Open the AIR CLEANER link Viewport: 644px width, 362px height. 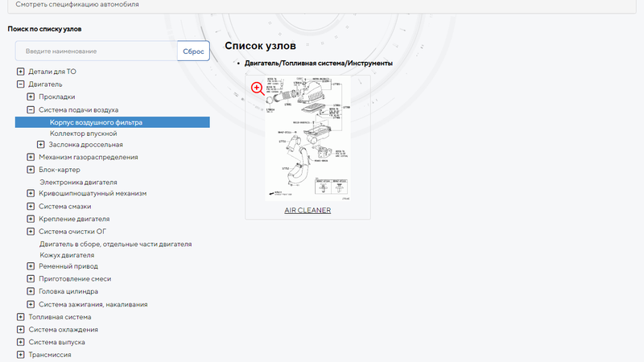pos(308,211)
